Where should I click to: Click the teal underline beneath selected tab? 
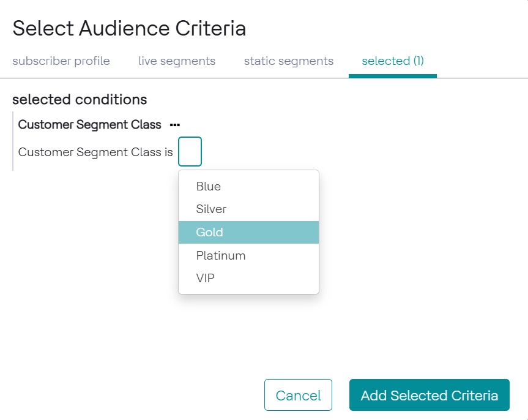tap(393, 75)
